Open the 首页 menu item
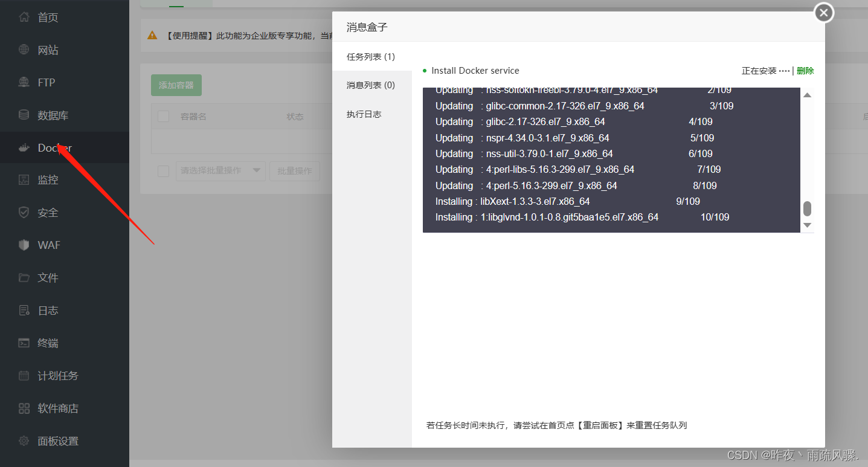This screenshot has height=467, width=868. (x=65, y=18)
